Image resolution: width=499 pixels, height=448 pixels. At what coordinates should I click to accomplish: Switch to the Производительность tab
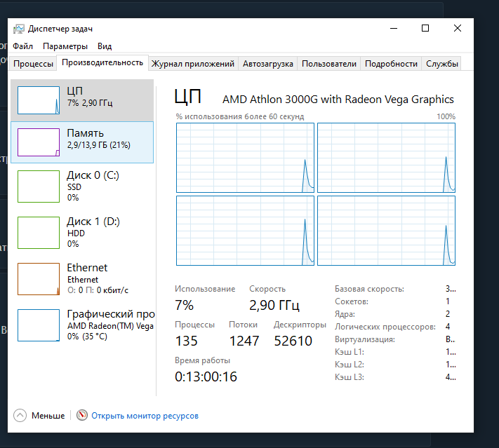point(102,62)
